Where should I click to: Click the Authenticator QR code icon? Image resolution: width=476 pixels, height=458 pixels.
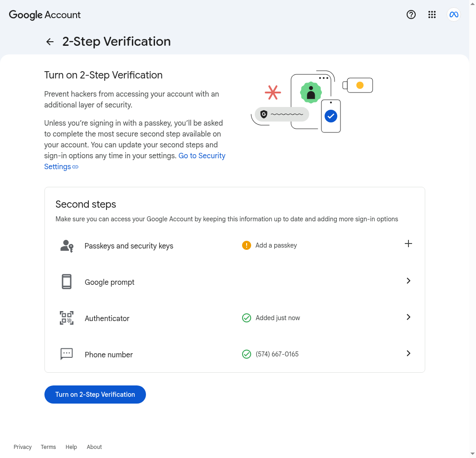click(67, 318)
